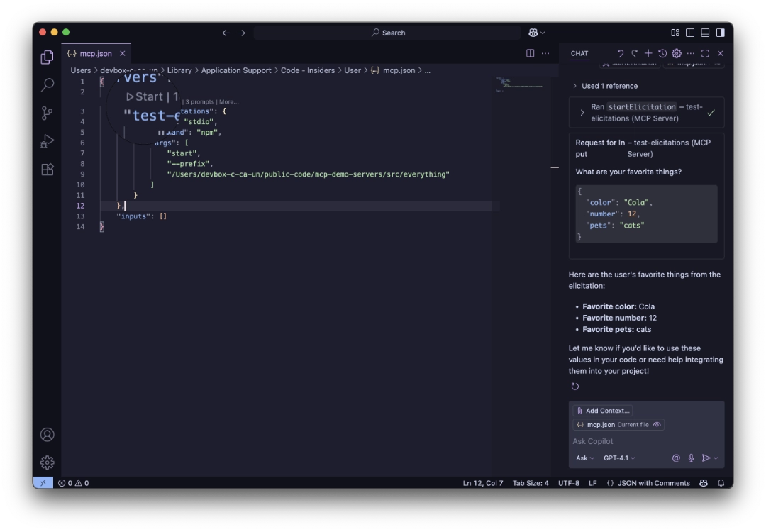Open the Accounts menu icon
This screenshot has width=766, height=532.
pos(47,434)
